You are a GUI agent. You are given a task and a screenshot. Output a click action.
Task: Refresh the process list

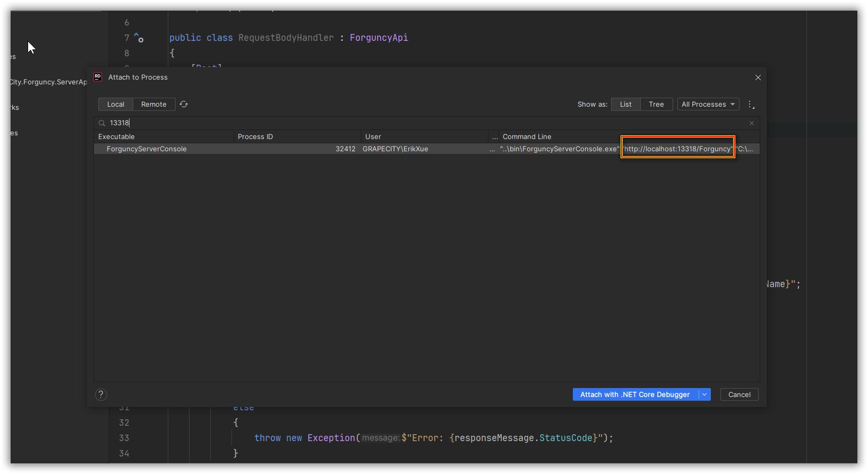pos(184,105)
